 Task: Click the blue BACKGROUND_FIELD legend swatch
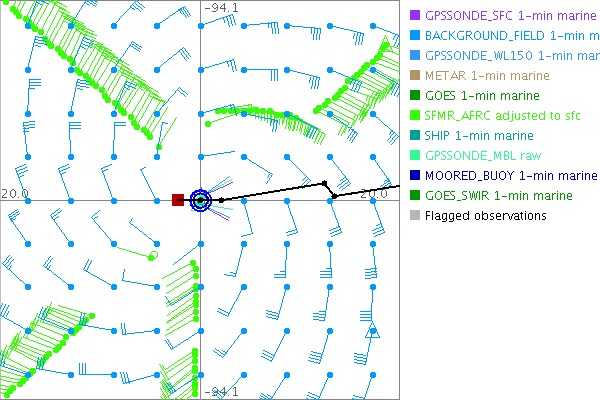coord(412,35)
